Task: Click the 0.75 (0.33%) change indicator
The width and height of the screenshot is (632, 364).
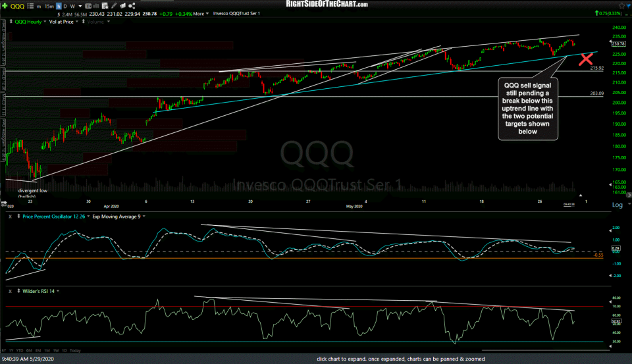Action: [x=608, y=13]
